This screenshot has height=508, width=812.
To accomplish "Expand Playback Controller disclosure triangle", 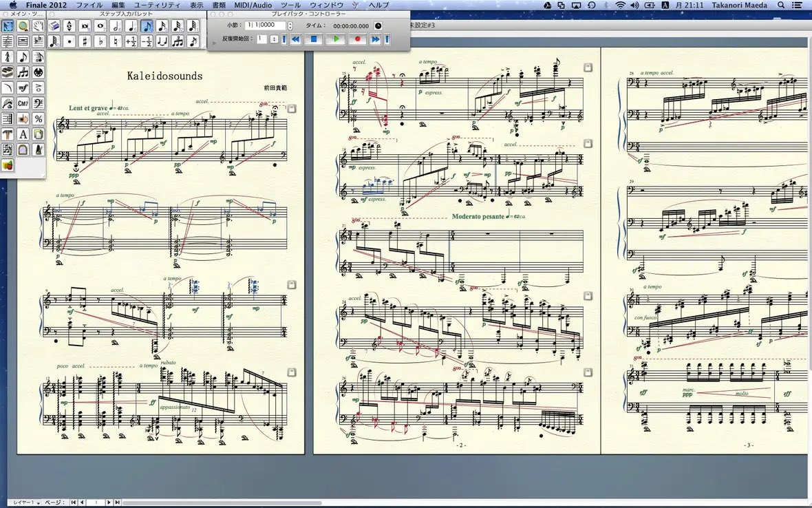I will (214, 43).
